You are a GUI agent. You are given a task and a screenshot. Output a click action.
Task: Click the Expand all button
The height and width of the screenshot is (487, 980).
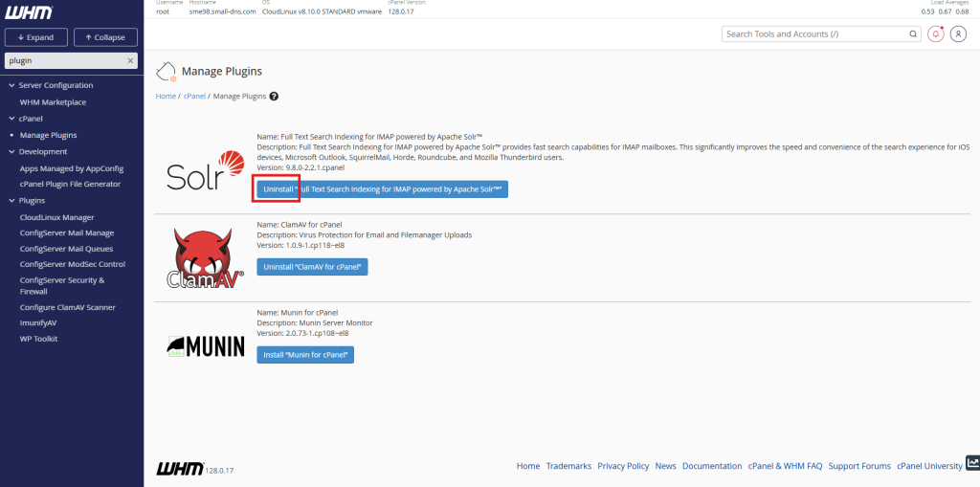[35, 37]
